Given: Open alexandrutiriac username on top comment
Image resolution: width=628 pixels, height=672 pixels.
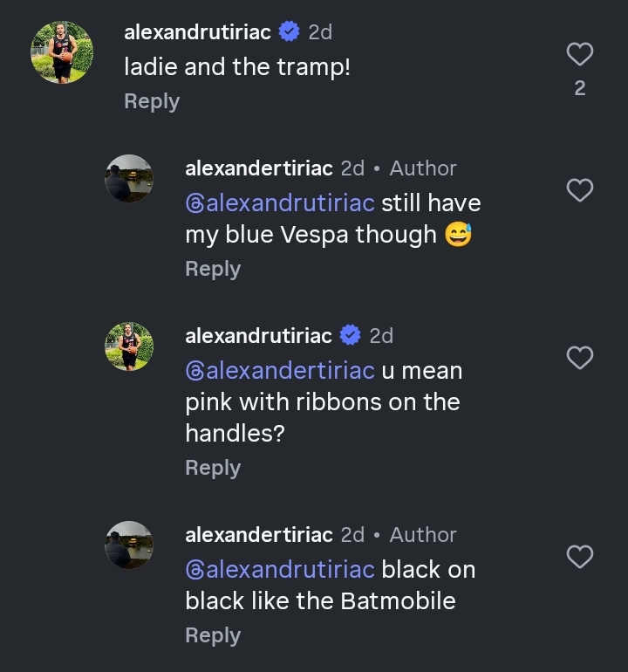Looking at the screenshot, I should 197,32.
